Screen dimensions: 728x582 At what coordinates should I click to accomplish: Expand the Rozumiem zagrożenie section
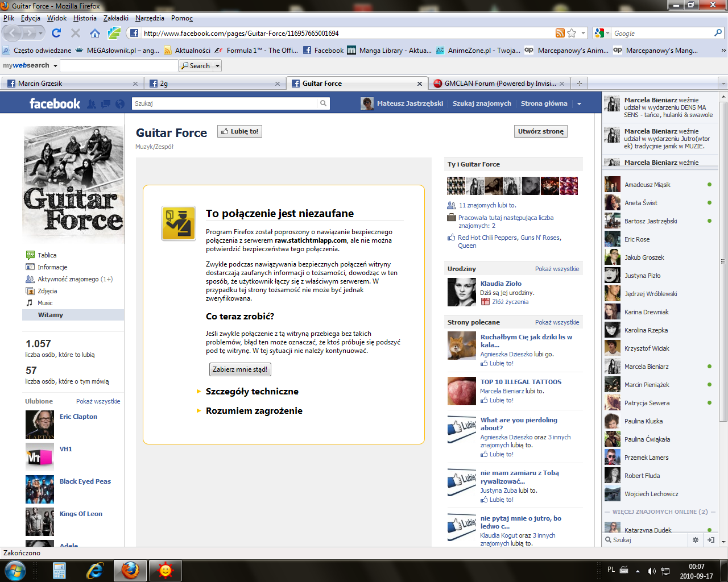click(254, 411)
